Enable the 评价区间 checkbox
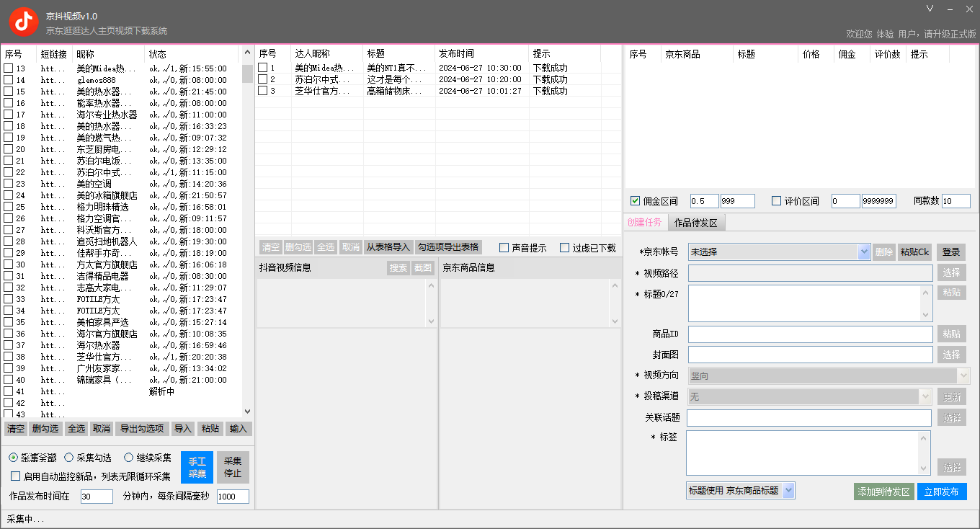 (x=776, y=201)
